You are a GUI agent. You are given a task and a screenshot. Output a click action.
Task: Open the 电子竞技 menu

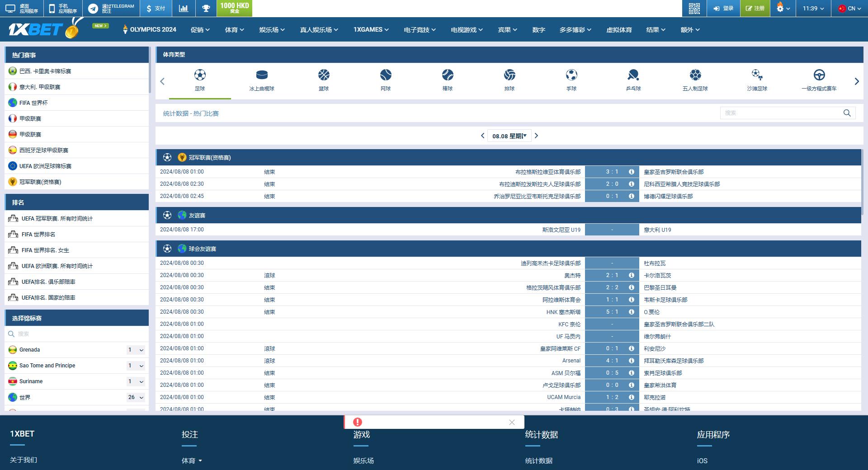[x=420, y=30]
